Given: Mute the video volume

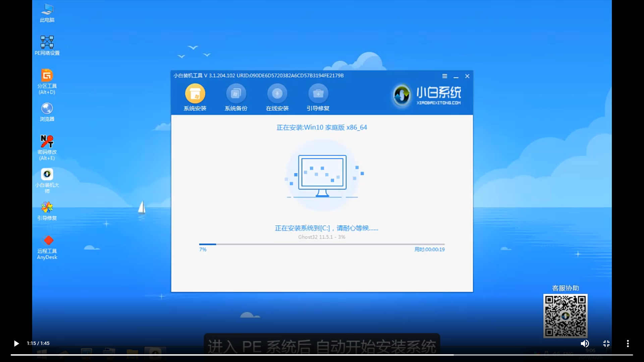Looking at the screenshot, I should pyautogui.click(x=585, y=343).
